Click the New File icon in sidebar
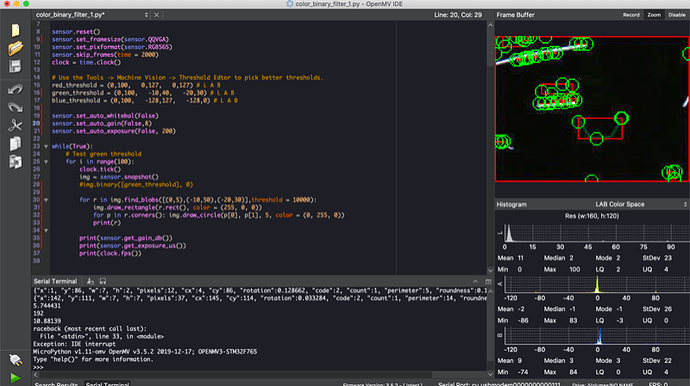The image size is (690, 386). [15, 30]
